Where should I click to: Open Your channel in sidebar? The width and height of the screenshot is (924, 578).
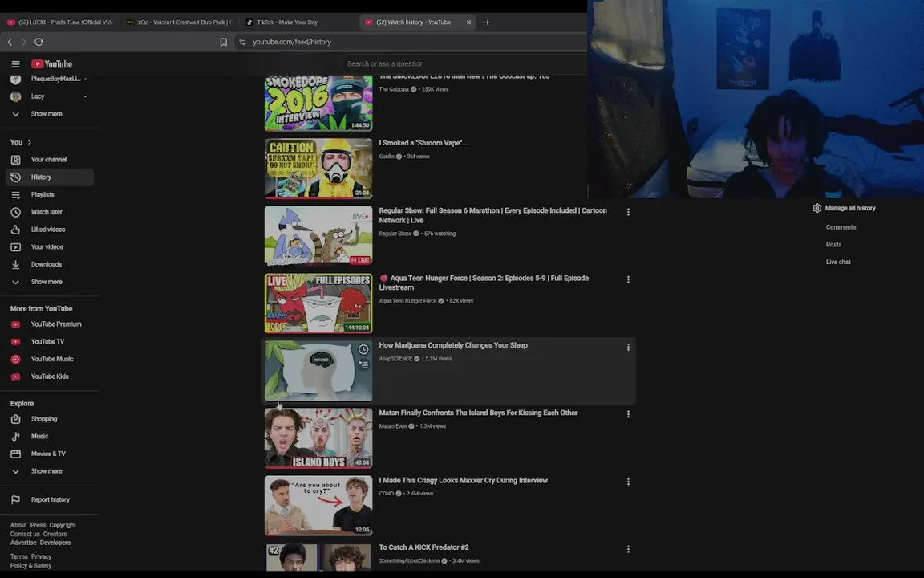(x=50, y=160)
